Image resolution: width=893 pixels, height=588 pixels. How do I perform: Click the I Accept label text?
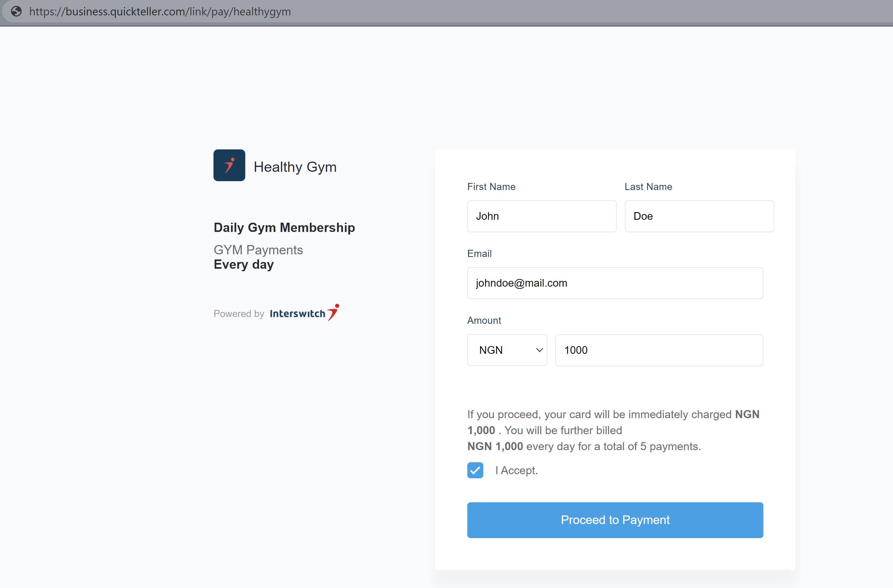pyautogui.click(x=516, y=470)
